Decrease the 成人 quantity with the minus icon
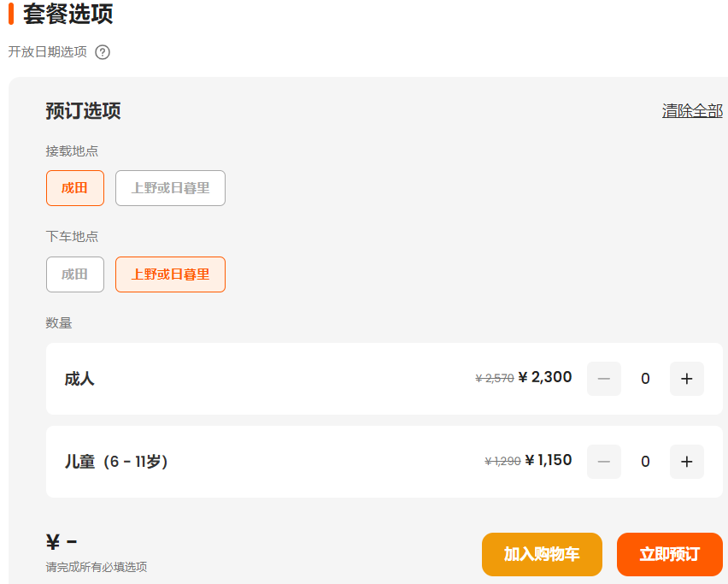Viewport: 728px width, 584px height. coord(604,379)
